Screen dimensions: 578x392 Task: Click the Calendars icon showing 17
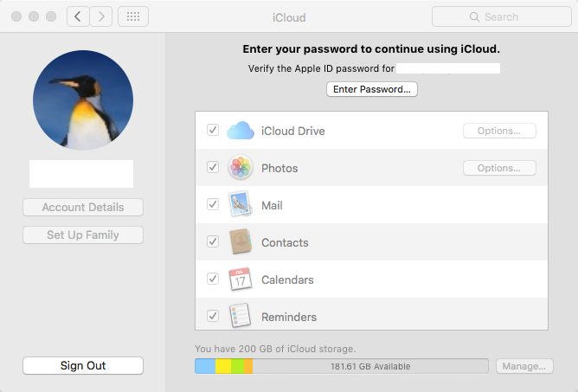(241, 280)
